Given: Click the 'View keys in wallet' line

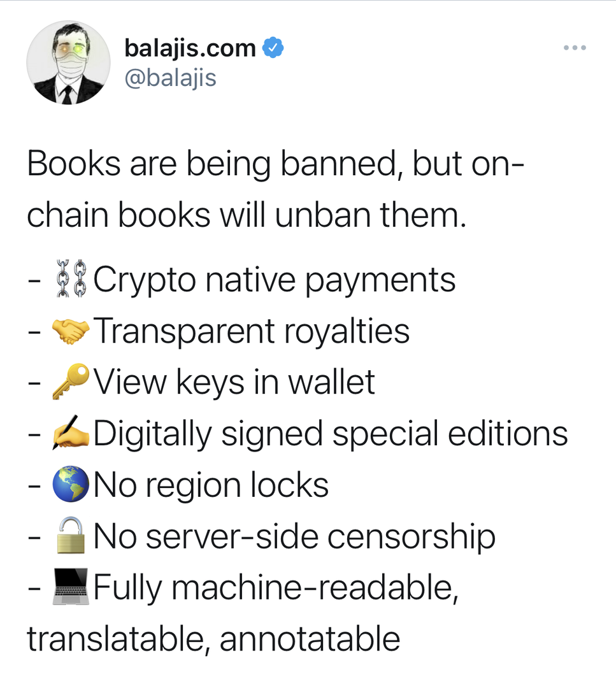Looking at the screenshot, I should click(234, 382).
